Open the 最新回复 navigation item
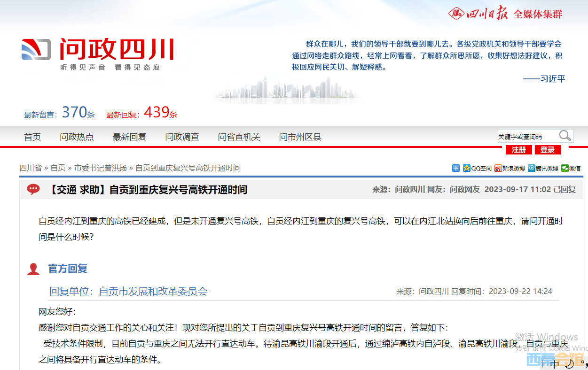The width and height of the screenshot is (588, 370). [x=129, y=137]
